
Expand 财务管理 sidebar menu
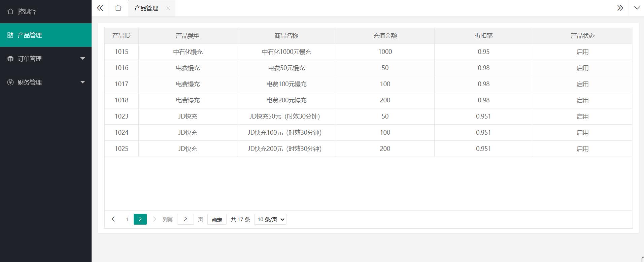(x=46, y=82)
